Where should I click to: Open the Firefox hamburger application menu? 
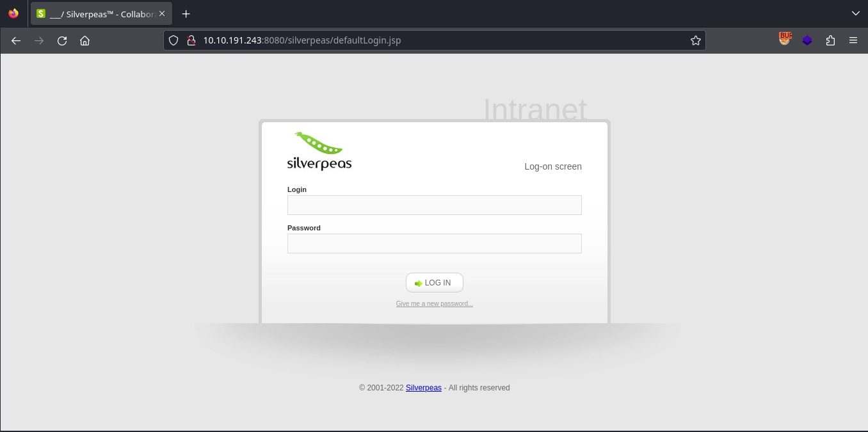[x=853, y=40]
